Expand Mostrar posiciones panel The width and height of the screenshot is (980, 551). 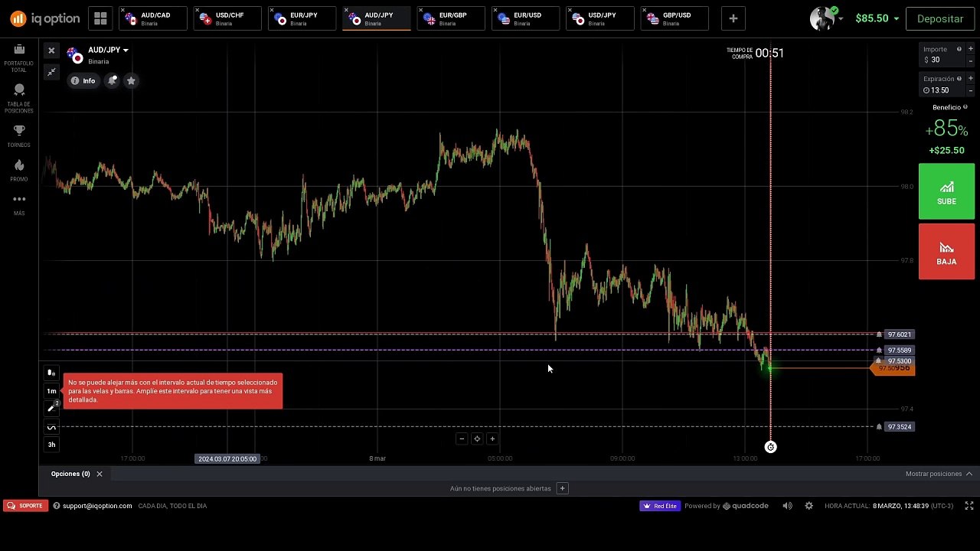tap(939, 474)
